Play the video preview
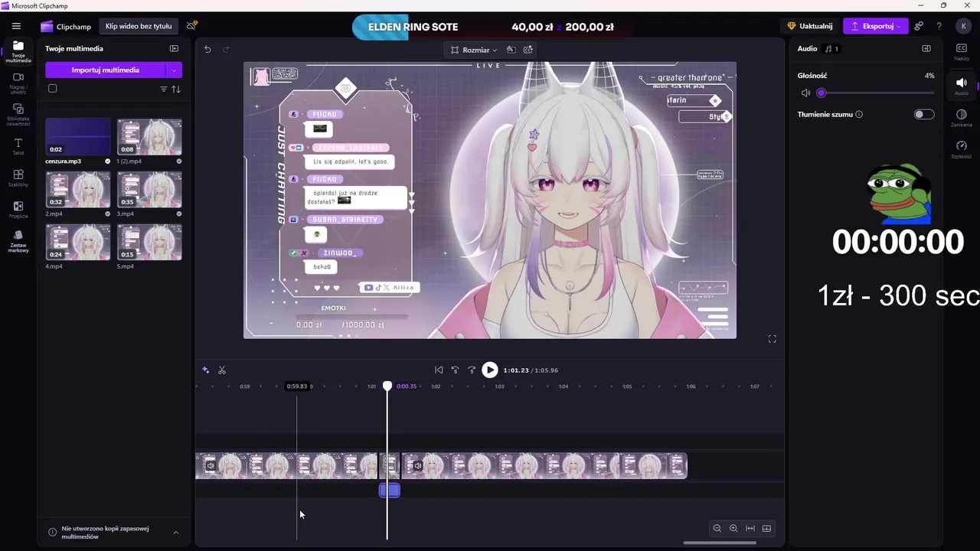980x551 pixels. tap(490, 370)
